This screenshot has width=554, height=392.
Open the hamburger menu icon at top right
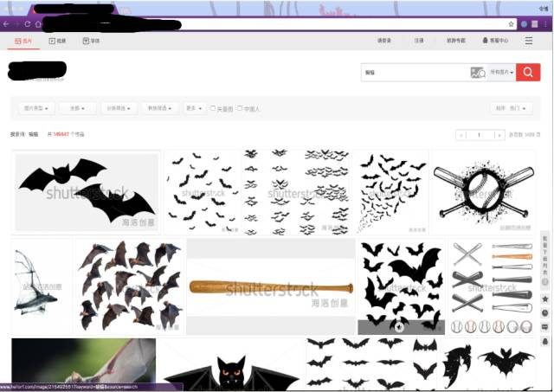[529, 41]
